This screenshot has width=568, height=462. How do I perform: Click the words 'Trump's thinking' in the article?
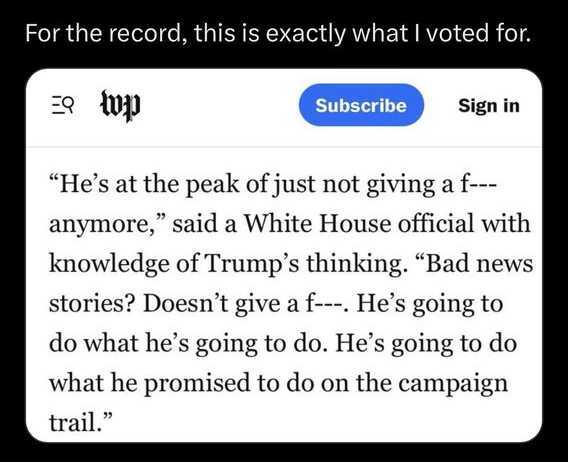tap(304, 263)
